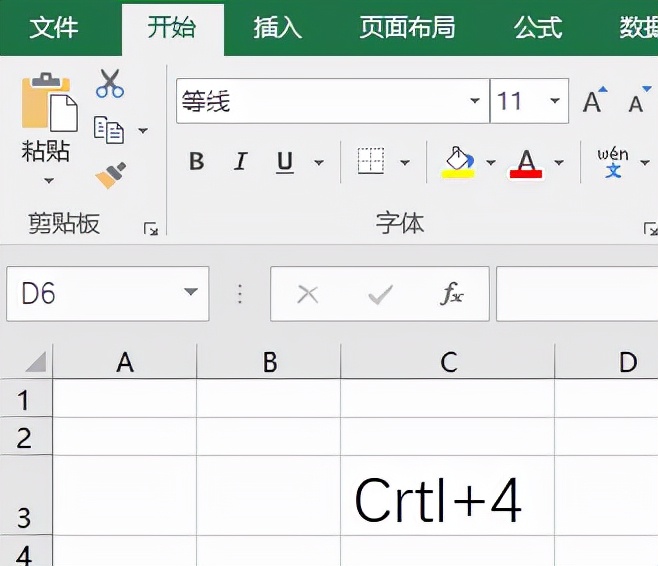The image size is (658, 566).
Task: Select column A header
Action: [125, 362]
